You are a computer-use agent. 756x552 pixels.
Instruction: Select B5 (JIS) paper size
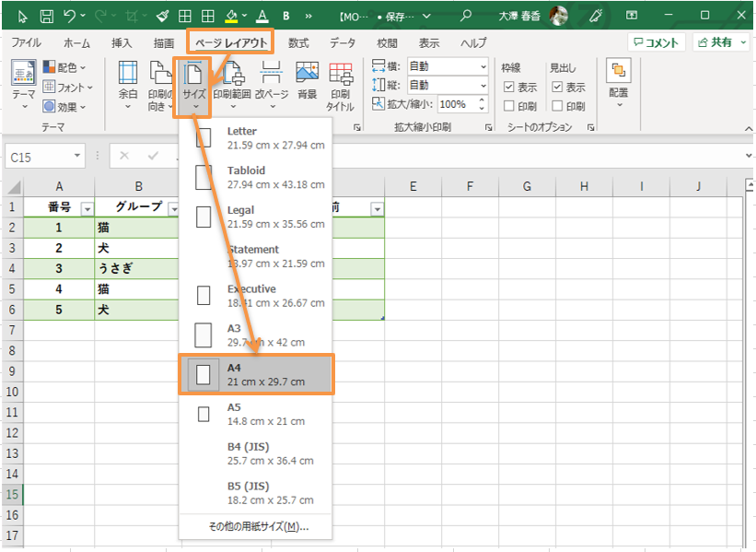tap(256, 493)
